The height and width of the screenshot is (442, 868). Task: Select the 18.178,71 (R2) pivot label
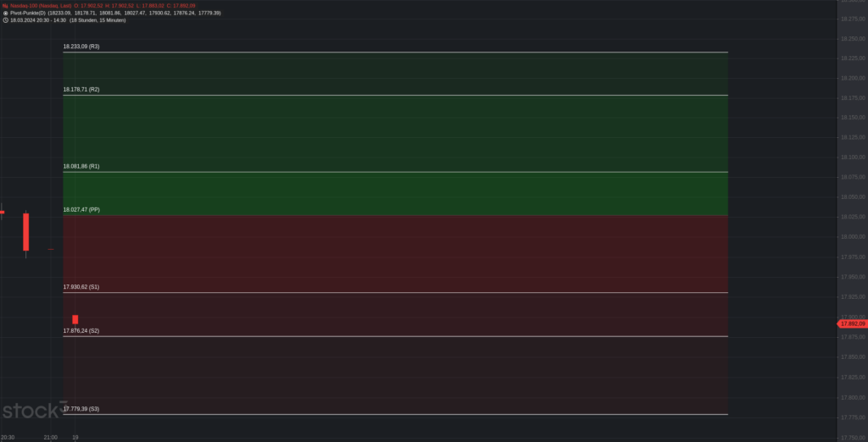click(81, 89)
